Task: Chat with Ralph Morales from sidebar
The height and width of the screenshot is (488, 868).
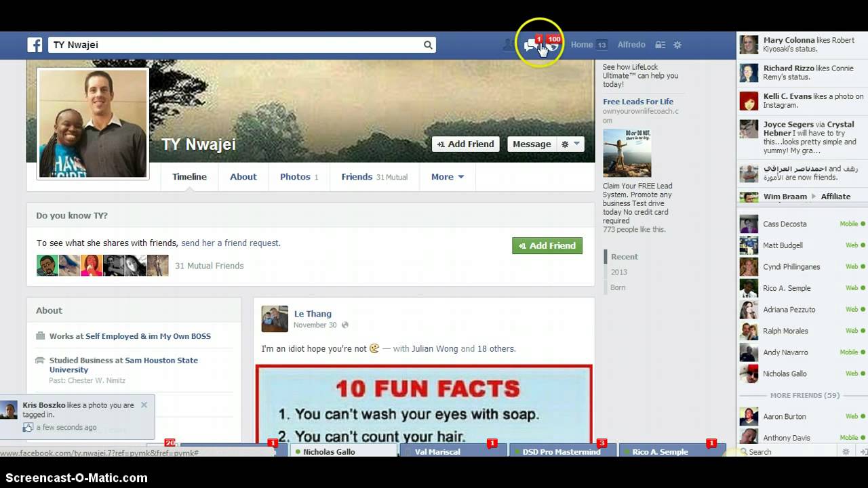Action: click(802, 331)
